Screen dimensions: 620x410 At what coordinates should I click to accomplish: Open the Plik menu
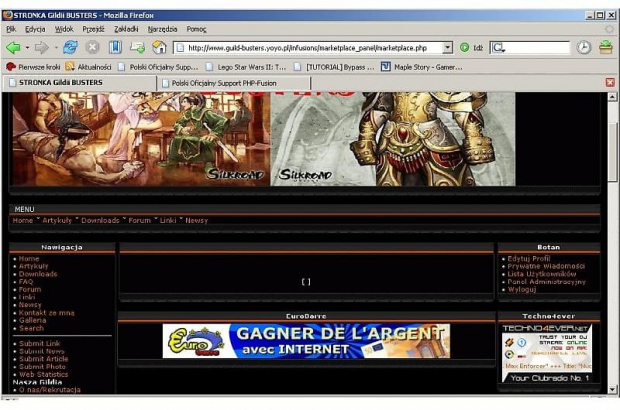tap(11, 29)
